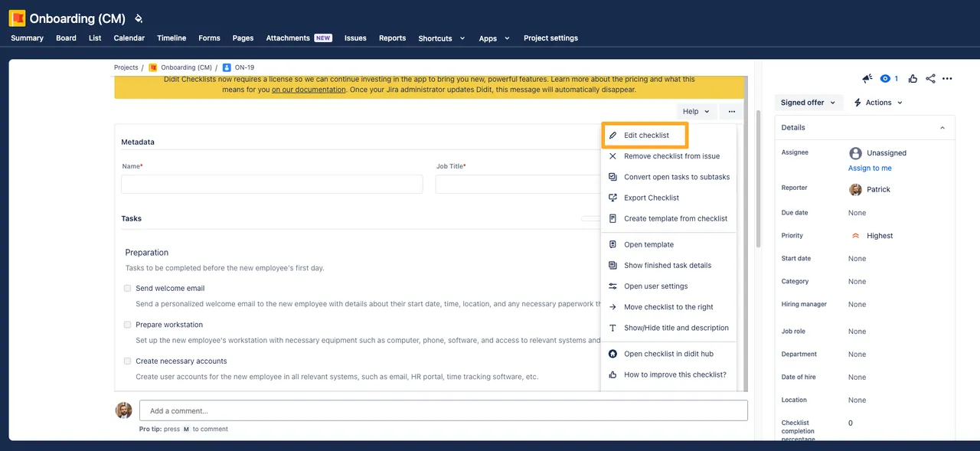
Task: Check the Send welcome email task
Action: [x=128, y=289]
